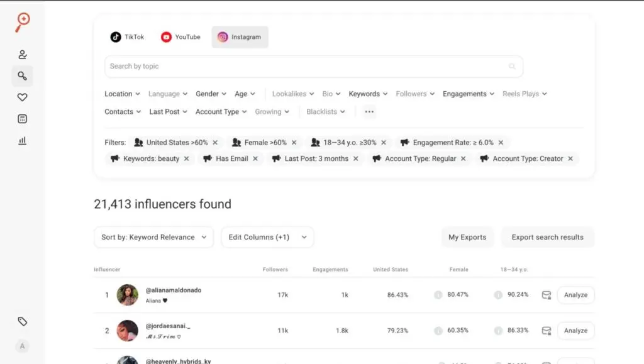Remove the Has Email filter
This screenshot has height=364, width=644.
point(255,159)
